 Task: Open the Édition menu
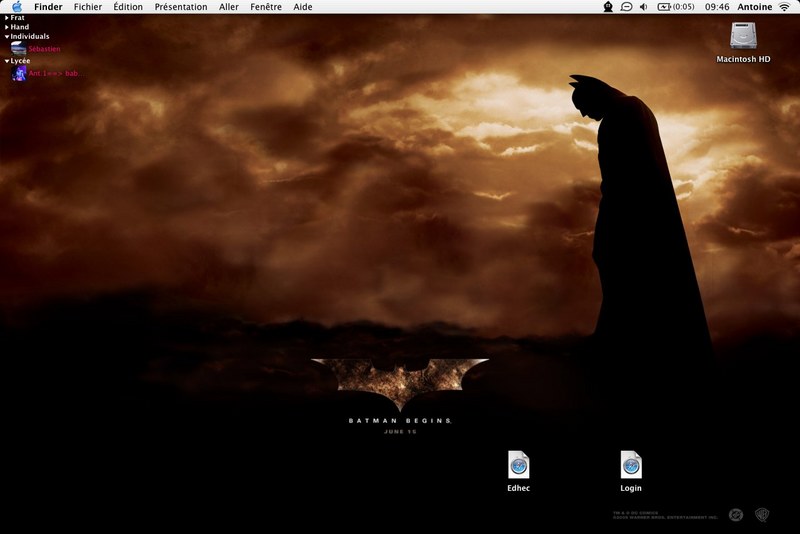pos(128,7)
